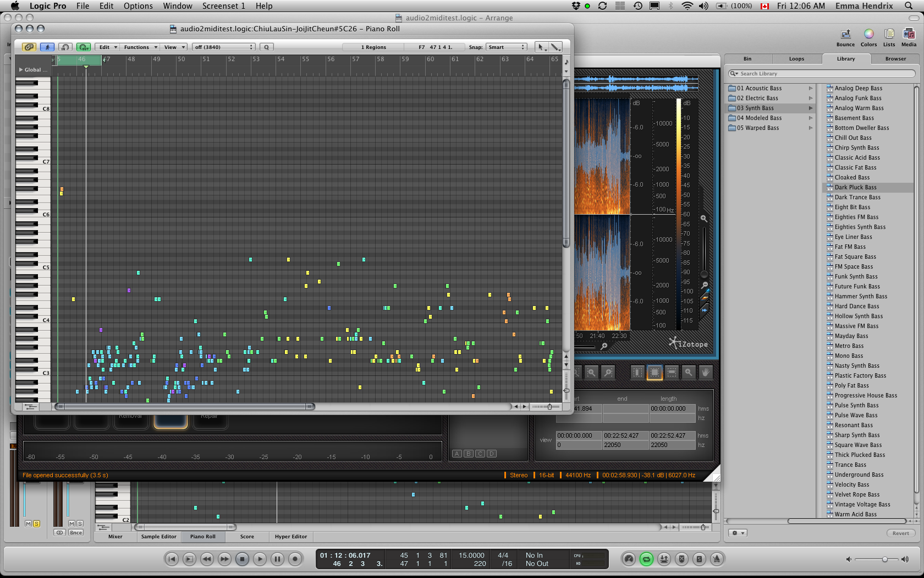Click the Go to Beginning transport button
The height and width of the screenshot is (578, 924).
click(x=172, y=559)
